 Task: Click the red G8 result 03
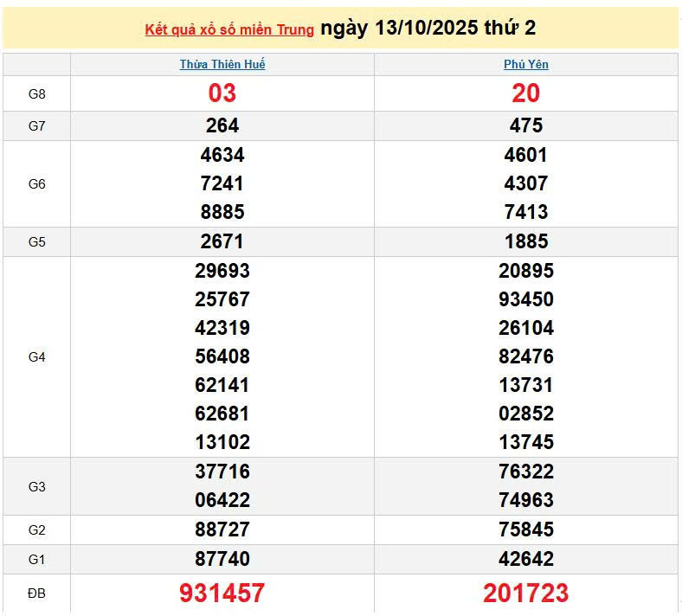click(x=222, y=93)
